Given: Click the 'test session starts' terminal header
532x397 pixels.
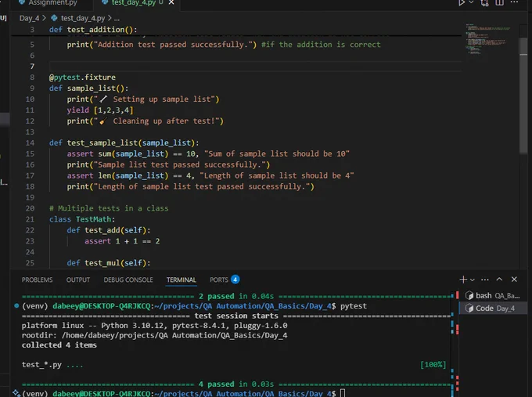Looking at the screenshot, I should (236, 316).
